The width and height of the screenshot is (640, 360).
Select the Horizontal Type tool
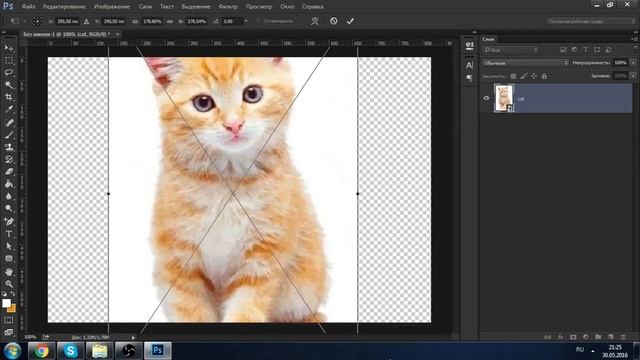[x=9, y=234]
